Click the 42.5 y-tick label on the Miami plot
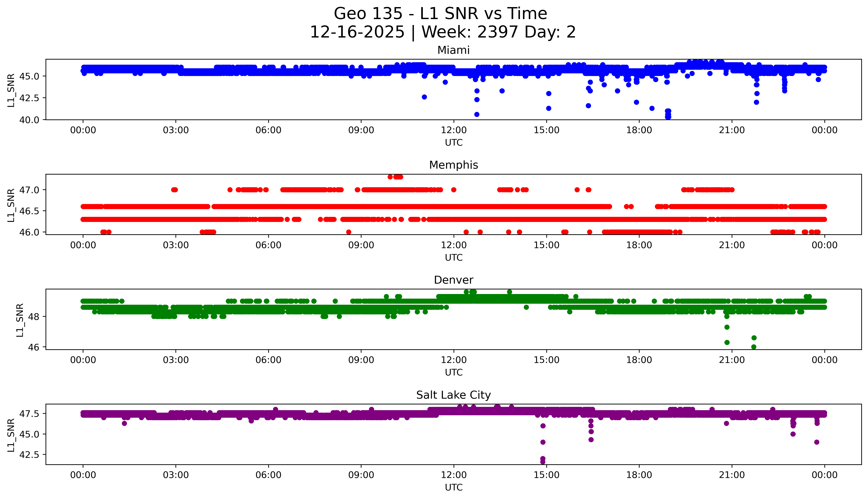 pos(29,98)
